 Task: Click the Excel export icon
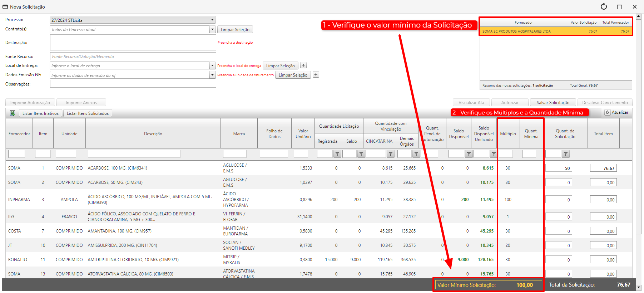pyautogui.click(x=13, y=113)
